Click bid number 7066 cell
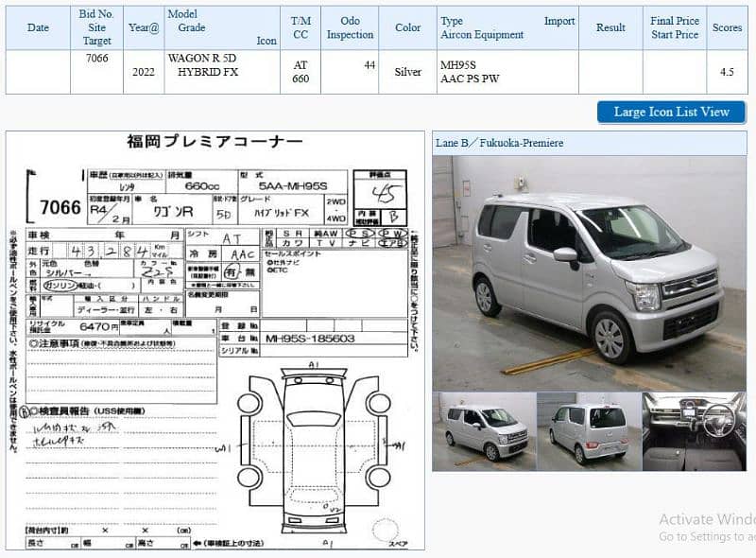 click(97, 72)
